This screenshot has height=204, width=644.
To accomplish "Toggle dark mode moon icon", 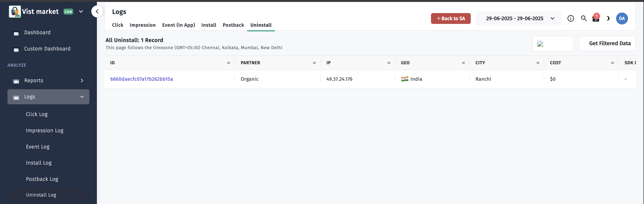I will pyautogui.click(x=608, y=18).
